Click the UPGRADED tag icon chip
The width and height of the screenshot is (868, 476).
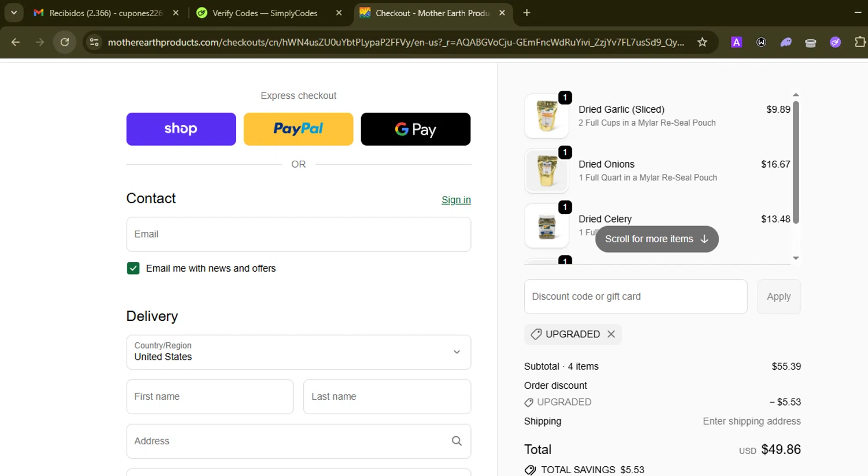tap(536, 334)
